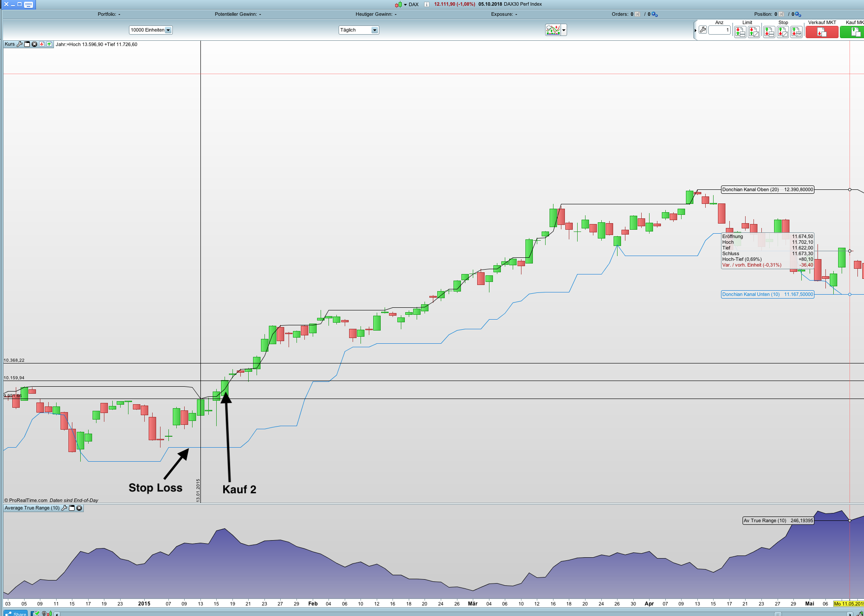Toggle ATR panel window mode icon
This screenshot has width=864, height=616.
coord(72,508)
